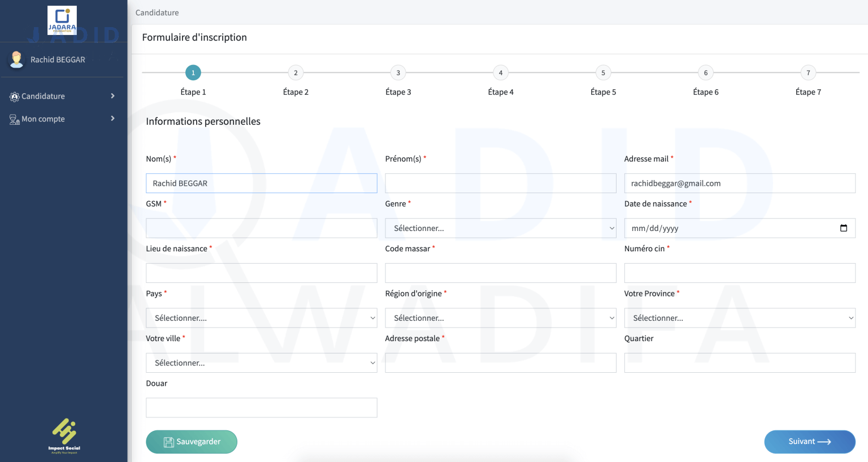
Task: Focus the Code massar input field
Action: [x=501, y=273]
